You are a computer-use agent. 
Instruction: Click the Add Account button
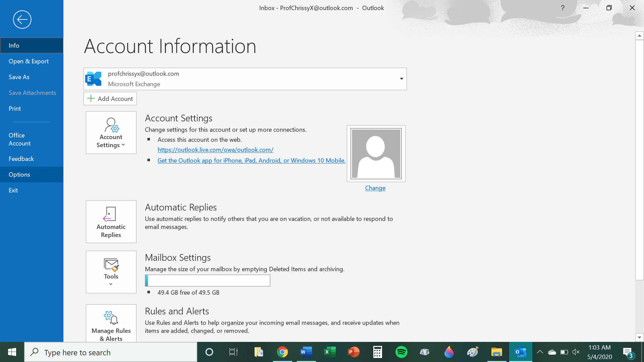click(x=110, y=99)
